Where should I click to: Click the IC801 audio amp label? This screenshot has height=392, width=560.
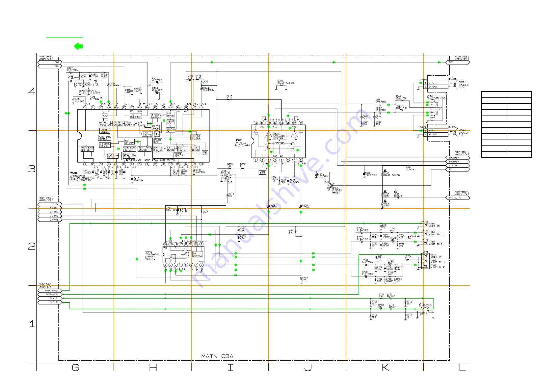(239, 140)
